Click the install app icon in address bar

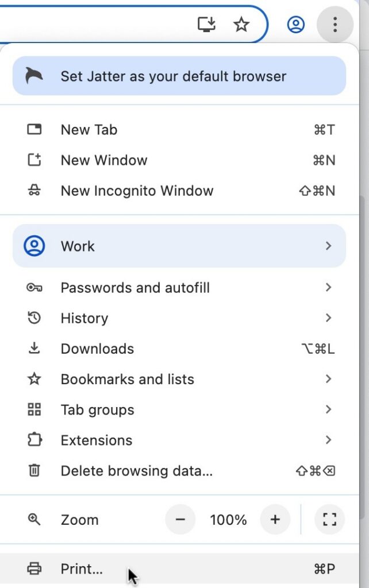(206, 24)
